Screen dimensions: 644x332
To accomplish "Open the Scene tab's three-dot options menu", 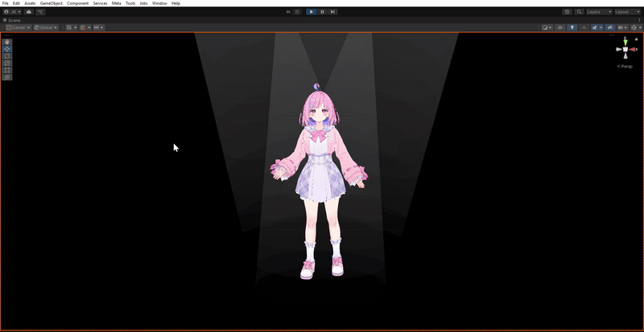I will [x=639, y=20].
